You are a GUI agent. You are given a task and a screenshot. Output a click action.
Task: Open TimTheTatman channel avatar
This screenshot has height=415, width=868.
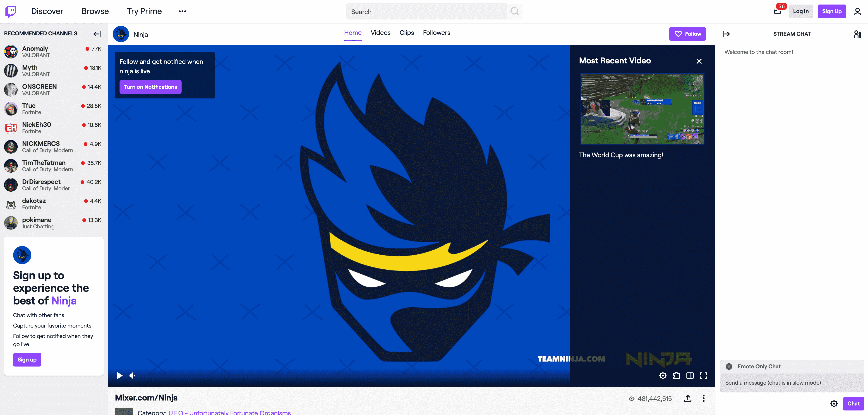click(11, 166)
